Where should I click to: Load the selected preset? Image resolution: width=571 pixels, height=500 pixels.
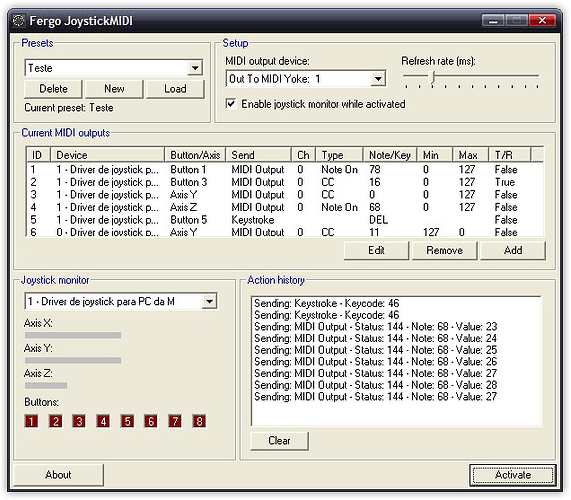coord(175,89)
